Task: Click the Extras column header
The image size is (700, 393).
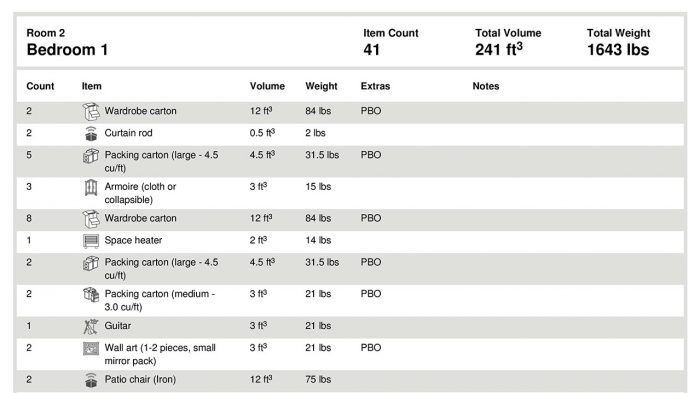Action: [x=375, y=86]
